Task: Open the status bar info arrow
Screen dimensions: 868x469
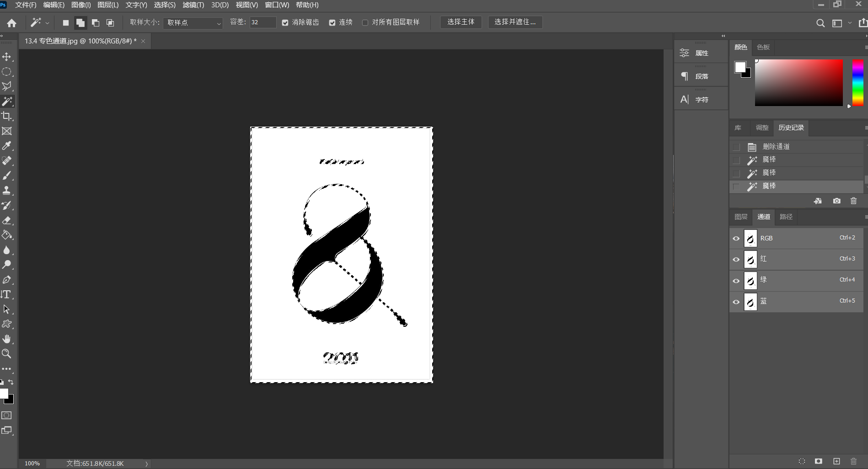Action: pos(146,464)
